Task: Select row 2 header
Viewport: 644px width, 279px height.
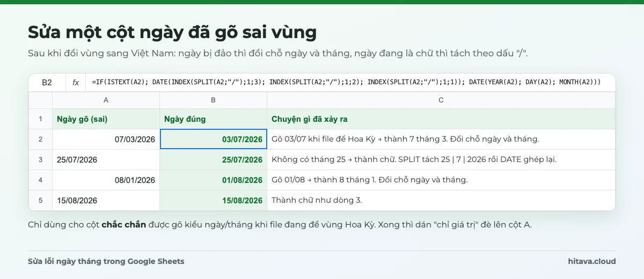Action: pos(40,139)
